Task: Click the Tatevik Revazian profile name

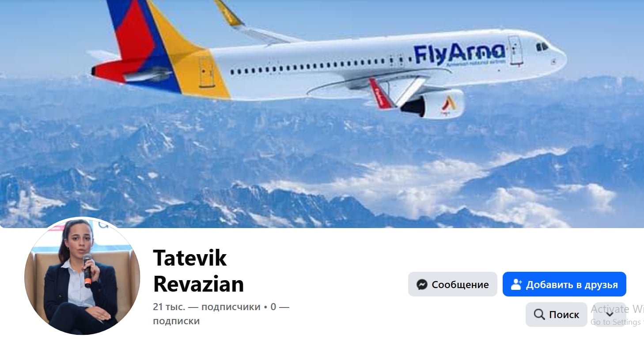Action: [198, 271]
